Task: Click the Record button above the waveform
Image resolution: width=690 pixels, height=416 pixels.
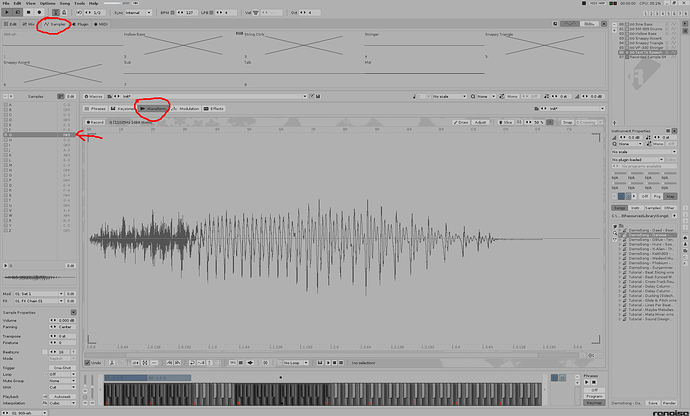Action: (95, 122)
